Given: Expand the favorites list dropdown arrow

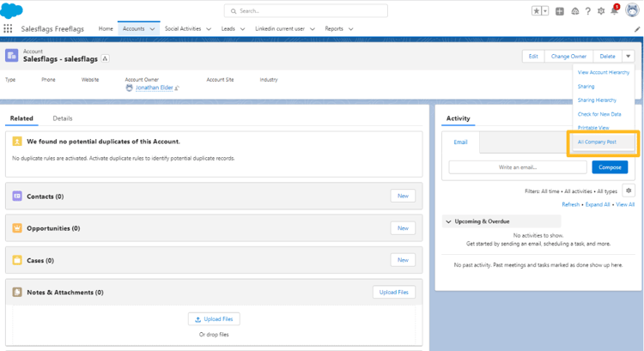Looking at the screenshot, I should click(545, 11).
